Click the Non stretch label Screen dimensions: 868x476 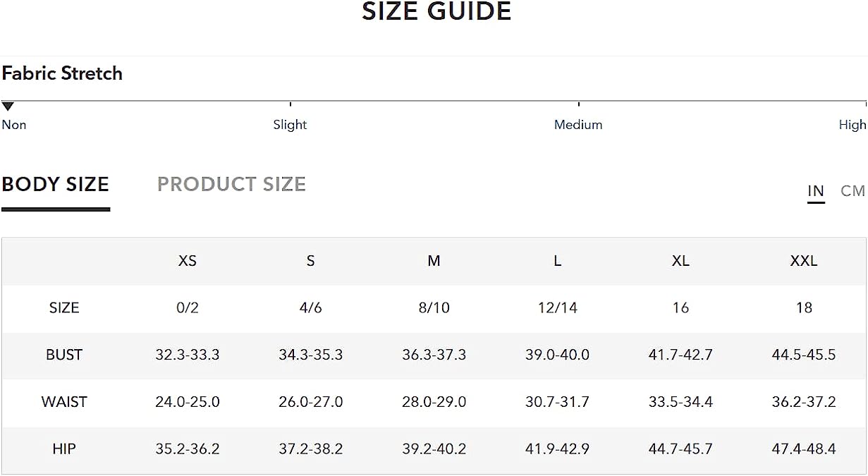tap(14, 125)
